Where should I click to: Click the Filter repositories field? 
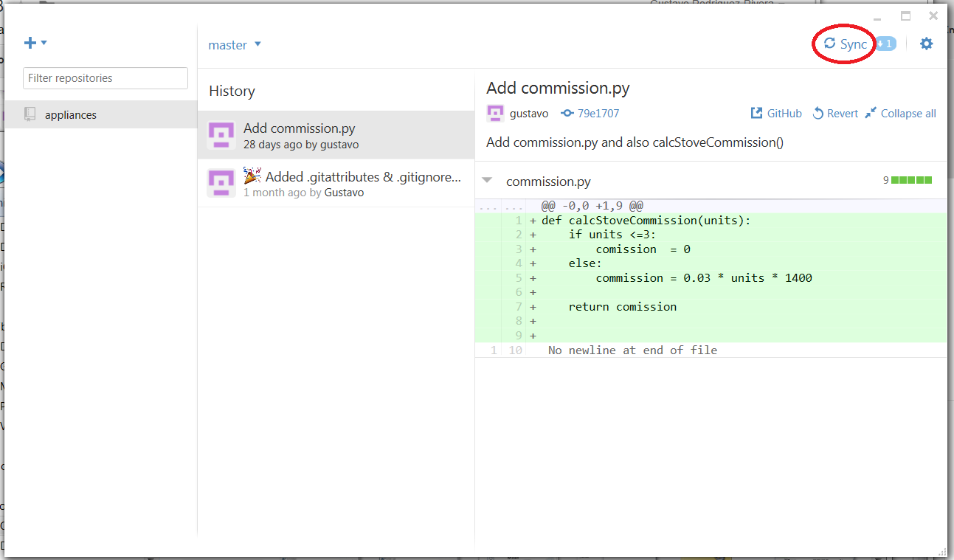point(106,78)
